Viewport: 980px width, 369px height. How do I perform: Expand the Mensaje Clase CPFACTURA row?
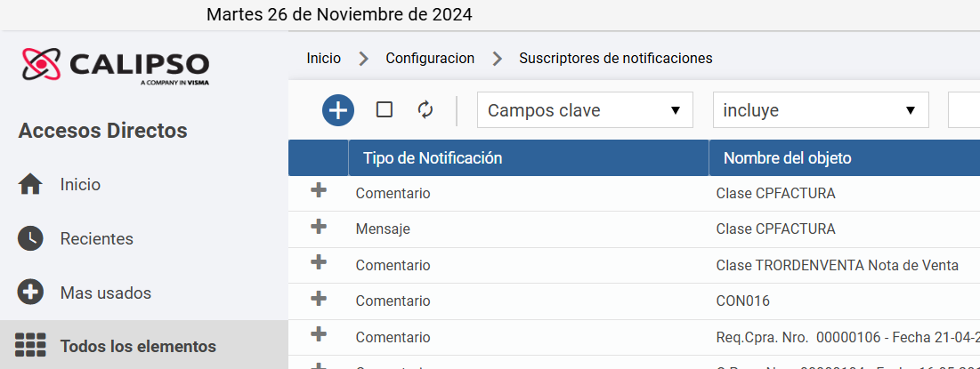click(x=319, y=226)
